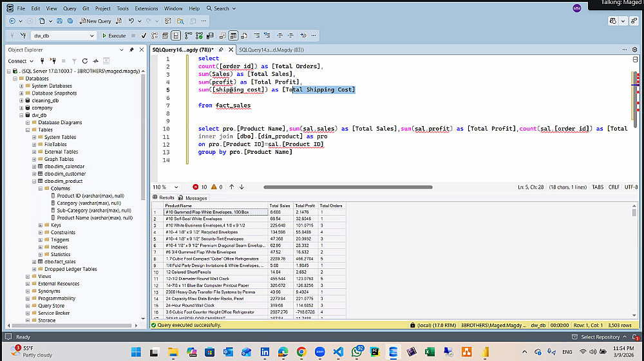Refresh the Object Explorer tree
Screen dimensions: 644x361
click(86, 61)
